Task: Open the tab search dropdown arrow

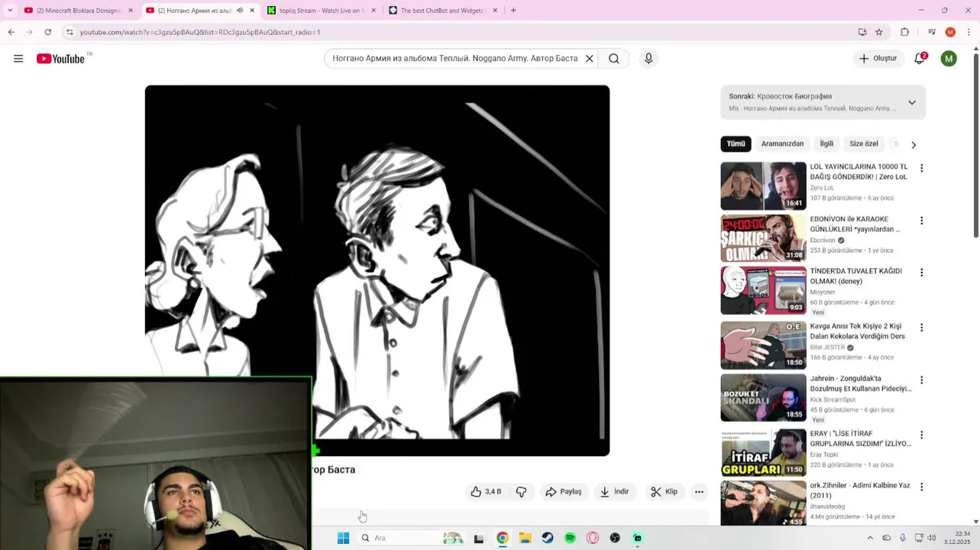Action: pyautogui.click(x=10, y=11)
